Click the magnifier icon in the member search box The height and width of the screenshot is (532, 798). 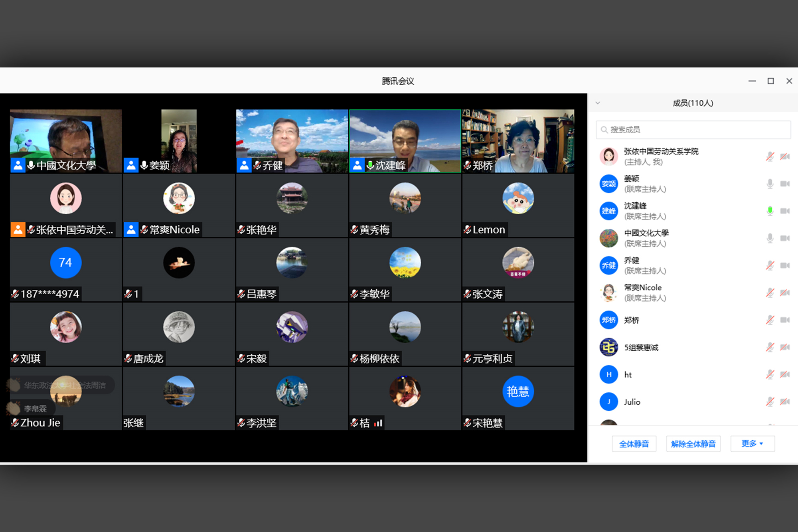[x=604, y=130]
